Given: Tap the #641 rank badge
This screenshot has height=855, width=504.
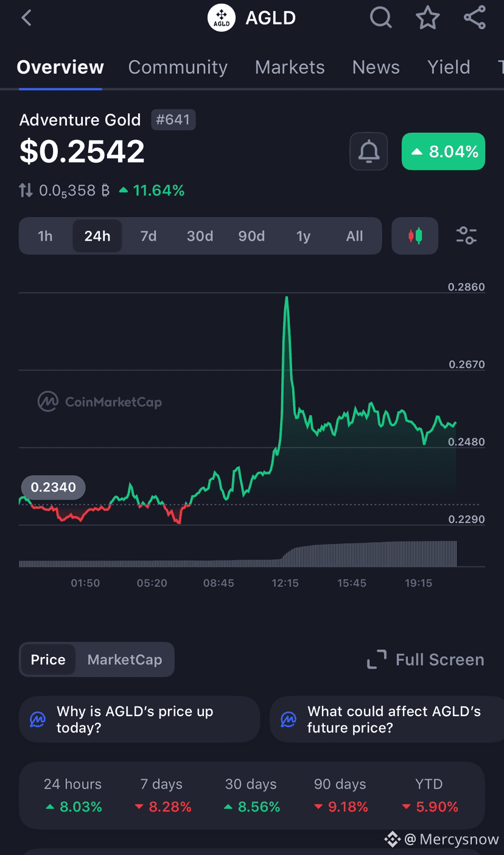Looking at the screenshot, I should click(x=173, y=119).
